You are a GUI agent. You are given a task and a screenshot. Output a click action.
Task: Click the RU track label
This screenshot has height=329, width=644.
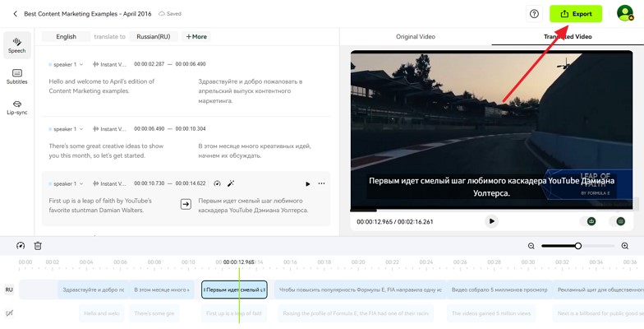(x=8, y=290)
